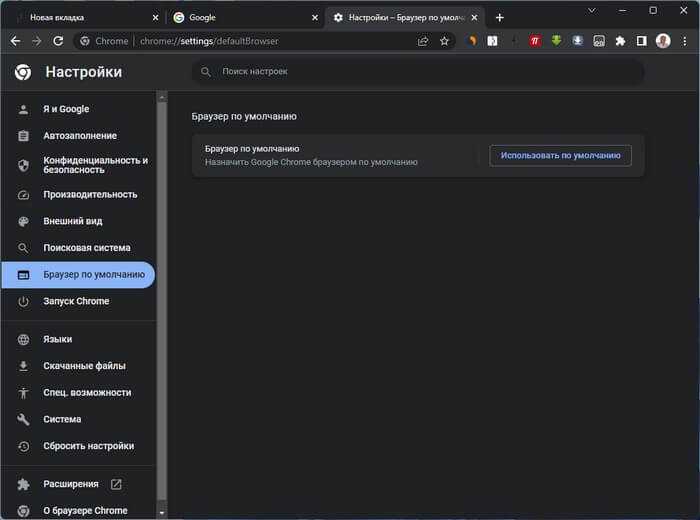Select the Настройки settings tab
The height and width of the screenshot is (520, 700).
[406, 17]
